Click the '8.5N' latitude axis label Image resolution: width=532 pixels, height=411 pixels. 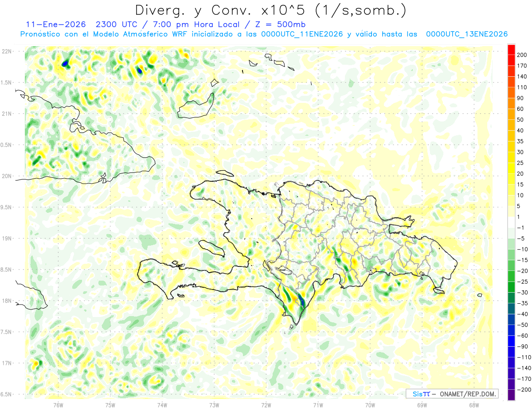click(x=6, y=270)
